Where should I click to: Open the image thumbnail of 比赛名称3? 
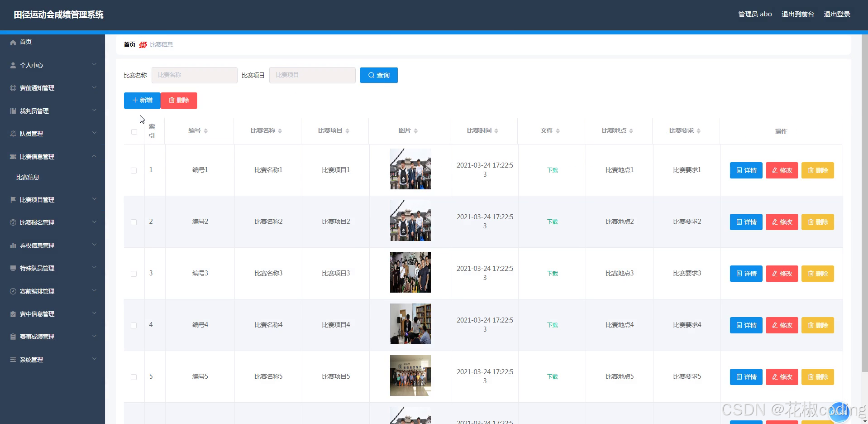pyautogui.click(x=410, y=272)
